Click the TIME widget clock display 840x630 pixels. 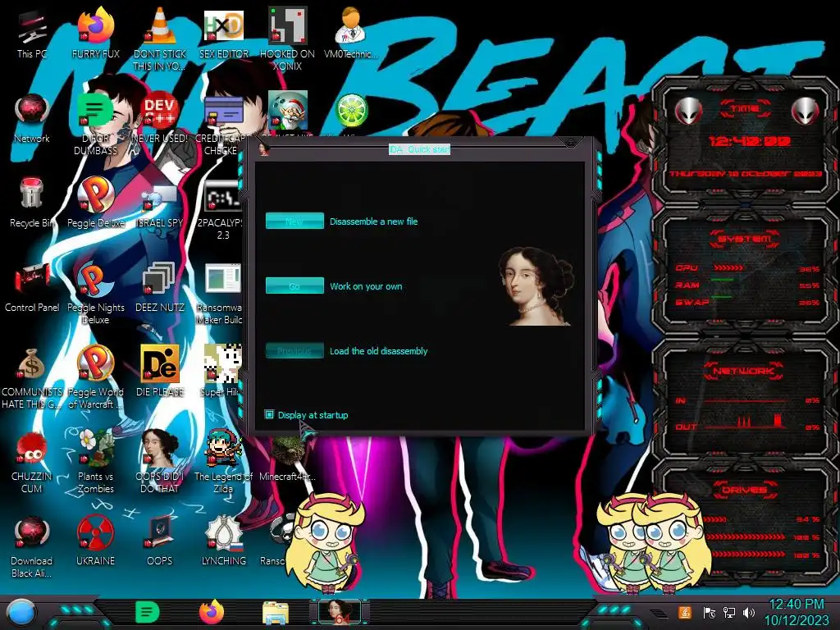coord(749,141)
